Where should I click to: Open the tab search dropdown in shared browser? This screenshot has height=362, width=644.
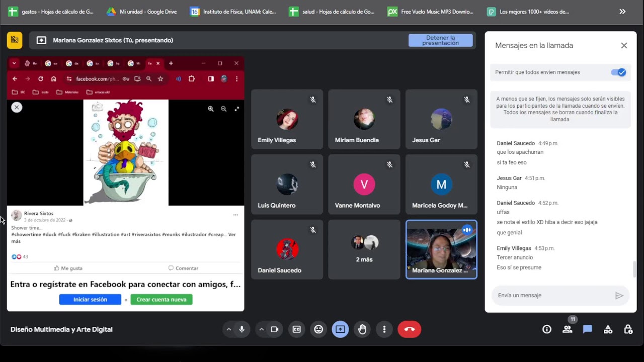coord(14,63)
